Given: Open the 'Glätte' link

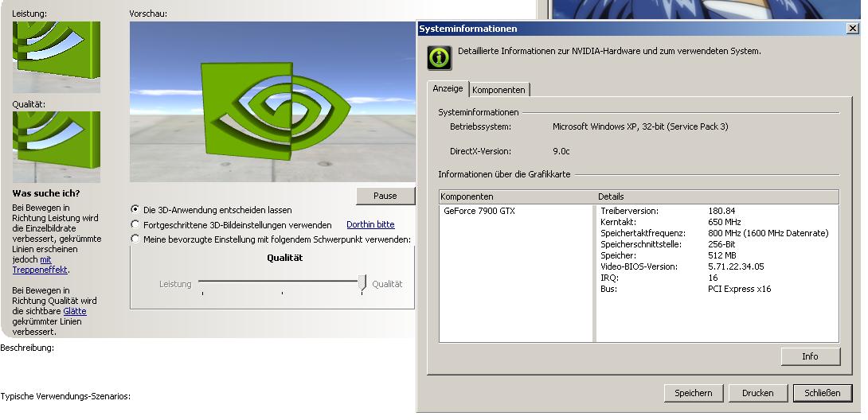Looking at the screenshot, I should (75, 311).
